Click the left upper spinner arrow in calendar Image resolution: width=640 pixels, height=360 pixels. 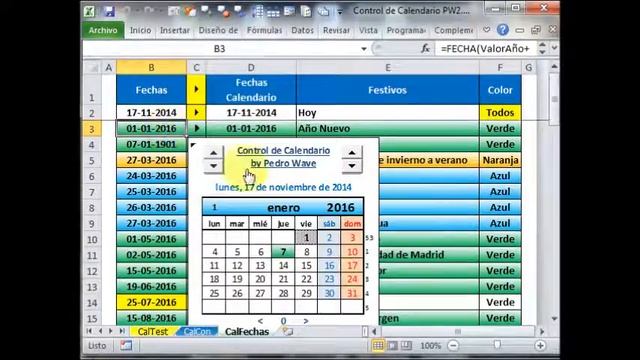point(213,153)
